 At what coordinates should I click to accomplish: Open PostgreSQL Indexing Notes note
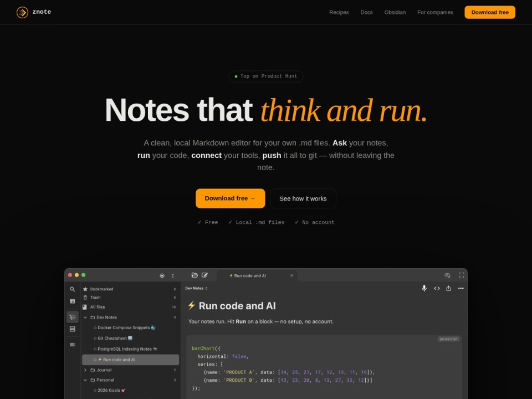point(127,349)
